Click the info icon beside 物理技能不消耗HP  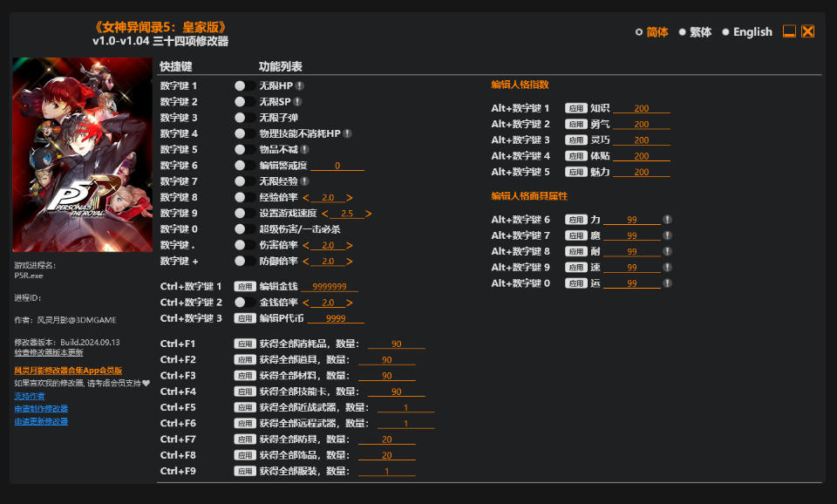point(348,133)
